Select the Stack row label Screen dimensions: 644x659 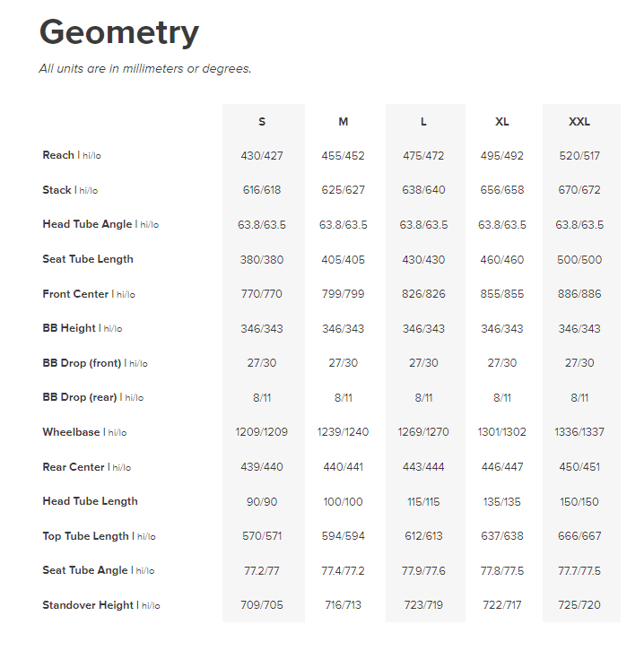[57, 190]
